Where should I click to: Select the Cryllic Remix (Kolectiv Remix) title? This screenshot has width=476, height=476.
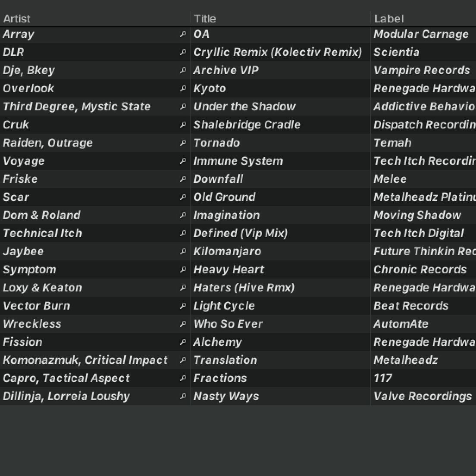coord(277,52)
